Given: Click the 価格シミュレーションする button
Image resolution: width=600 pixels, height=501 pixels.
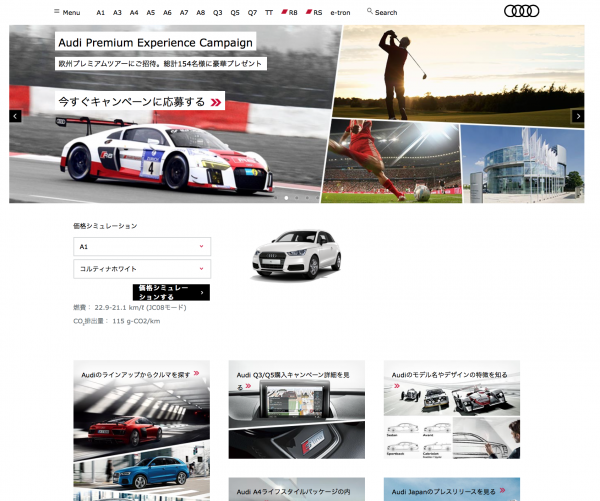Looking at the screenshot, I should [x=171, y=292].
